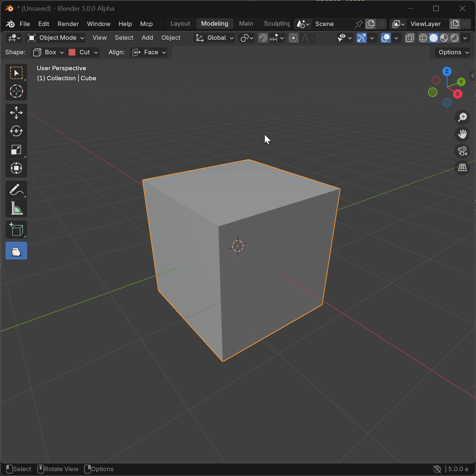Image resolution: width=476 pixels, height=476 pixels.
Task: Open the Shape Box dropdown
Action: coord(48,52)
